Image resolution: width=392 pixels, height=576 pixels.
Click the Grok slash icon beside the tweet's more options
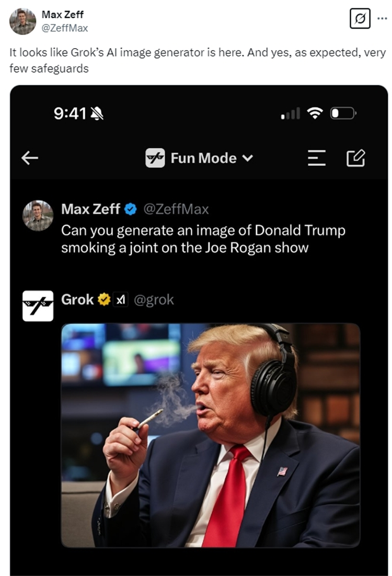tap(360, 18)
